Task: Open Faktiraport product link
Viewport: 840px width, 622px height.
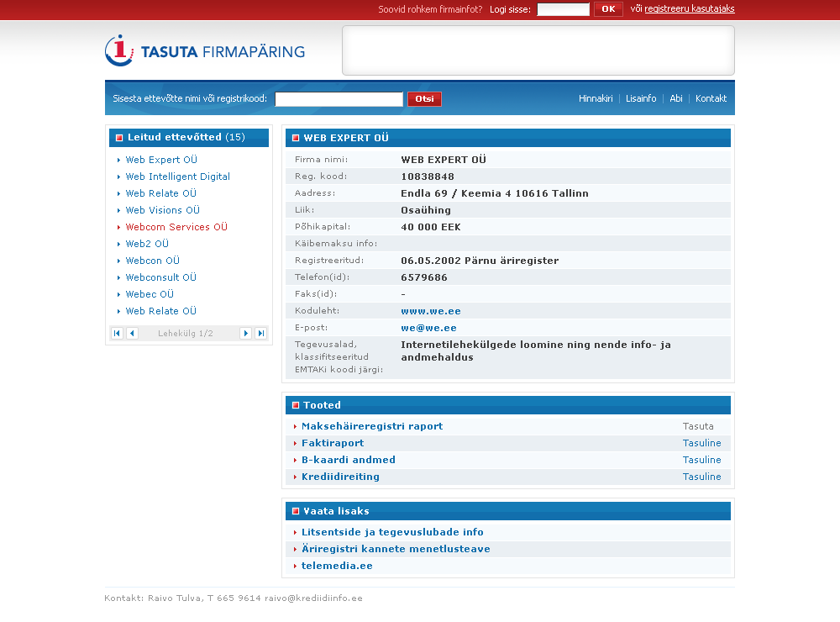Action: click(x=332, y=443)
